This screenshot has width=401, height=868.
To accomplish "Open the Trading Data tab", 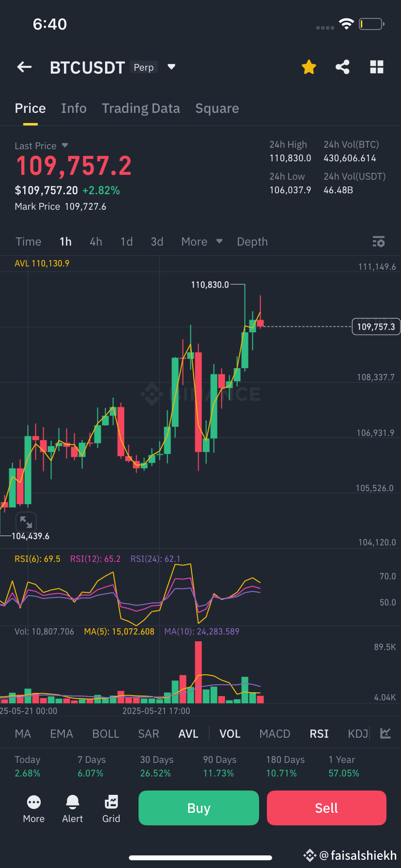I will [141, 108].
